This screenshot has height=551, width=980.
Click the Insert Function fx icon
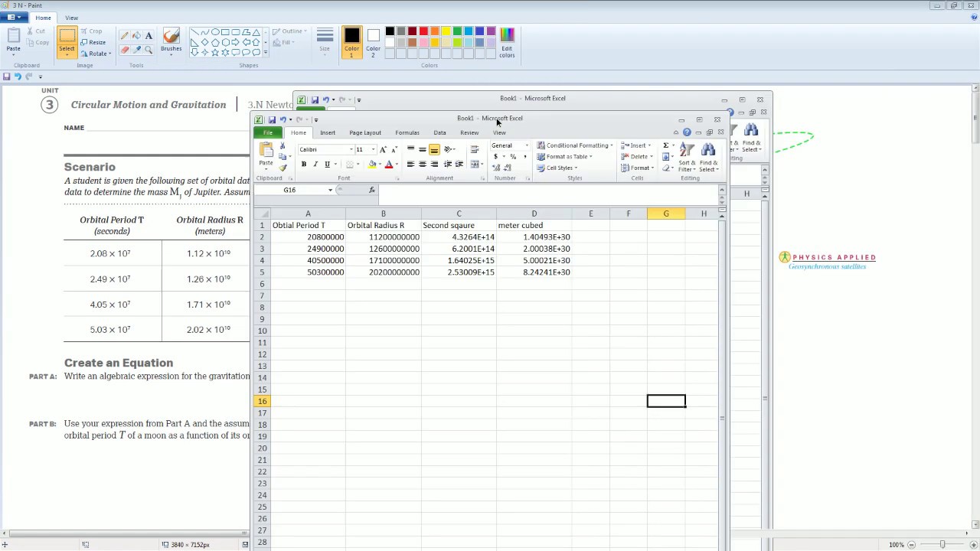372,190
